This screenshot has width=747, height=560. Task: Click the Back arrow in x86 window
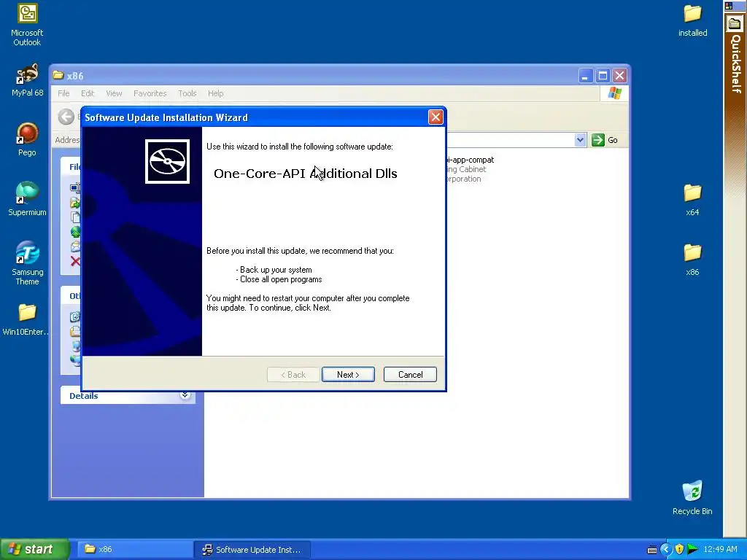(66, 117)
